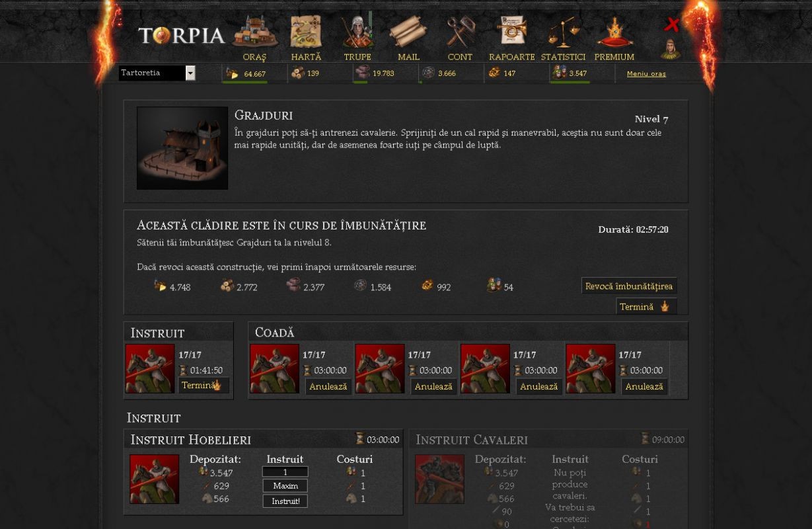Click the red X logout icon
Viewport: 812px width, 529px height.
(671, 24)
